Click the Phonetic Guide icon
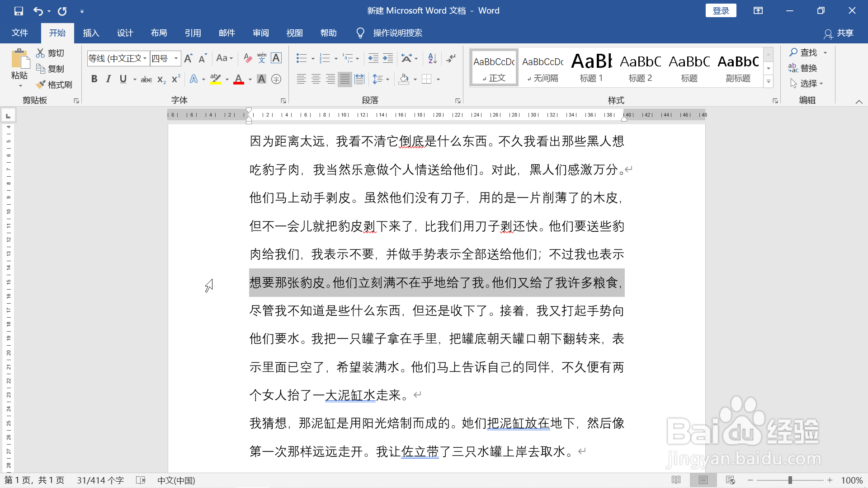This screenshot has width=868, height=488. (x=261, y=58)
